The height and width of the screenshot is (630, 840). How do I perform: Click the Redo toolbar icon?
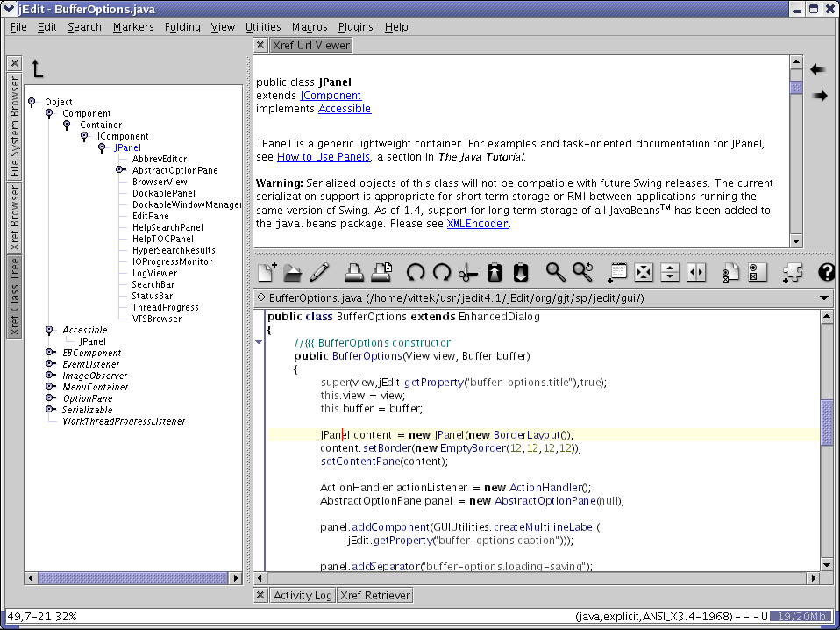[441, 272]
